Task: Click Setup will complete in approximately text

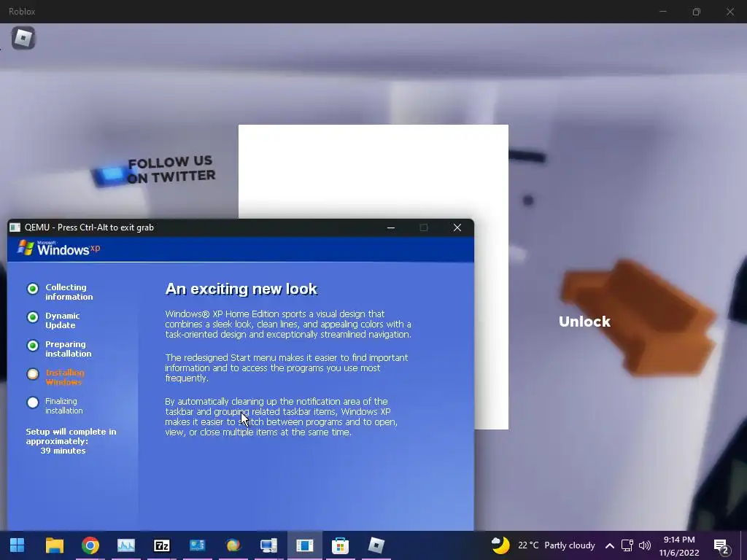Action: [x=71, y=436]
